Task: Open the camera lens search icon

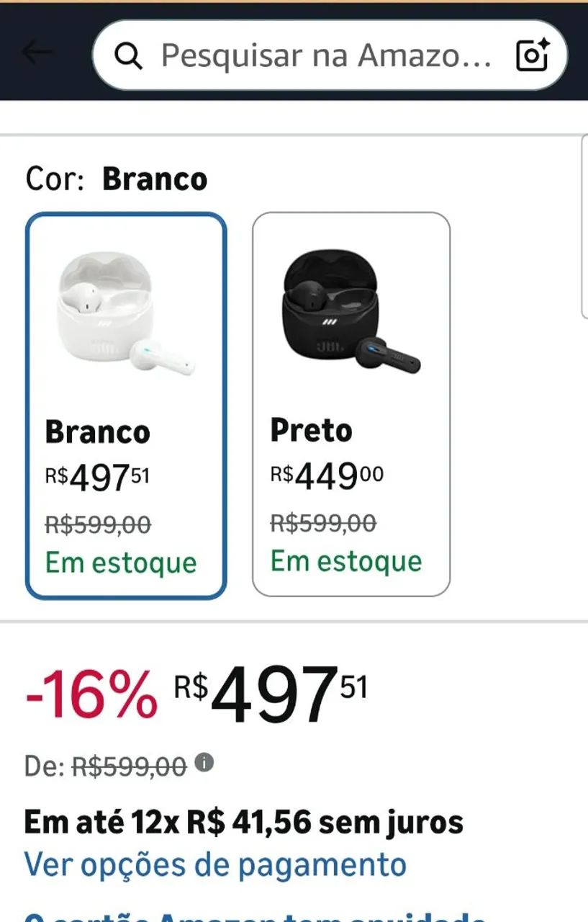Action: pyautogui.click(x=533, y=55)
